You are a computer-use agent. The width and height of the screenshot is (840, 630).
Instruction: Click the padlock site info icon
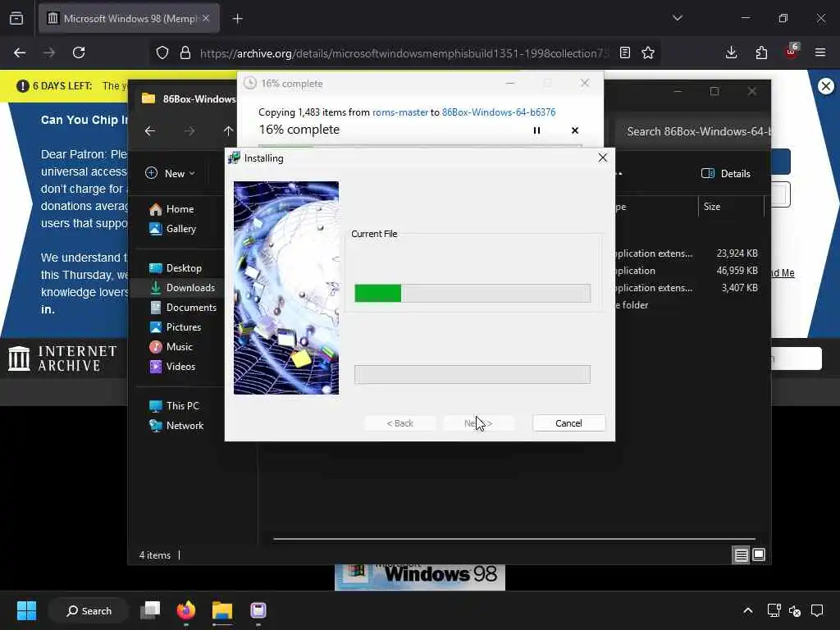pyautogui.click(x=185, y=52)
